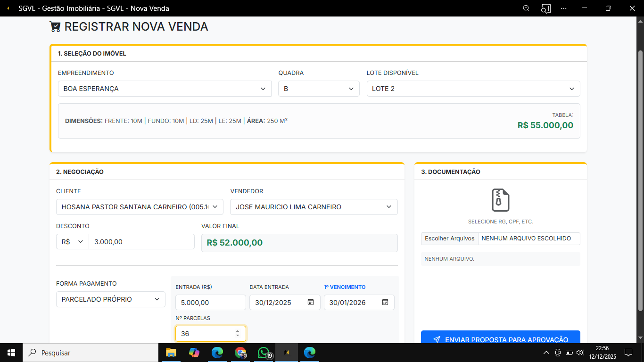Open the LOTE DISPONÍVEL dropdown
644x362 pixels.
571,89
